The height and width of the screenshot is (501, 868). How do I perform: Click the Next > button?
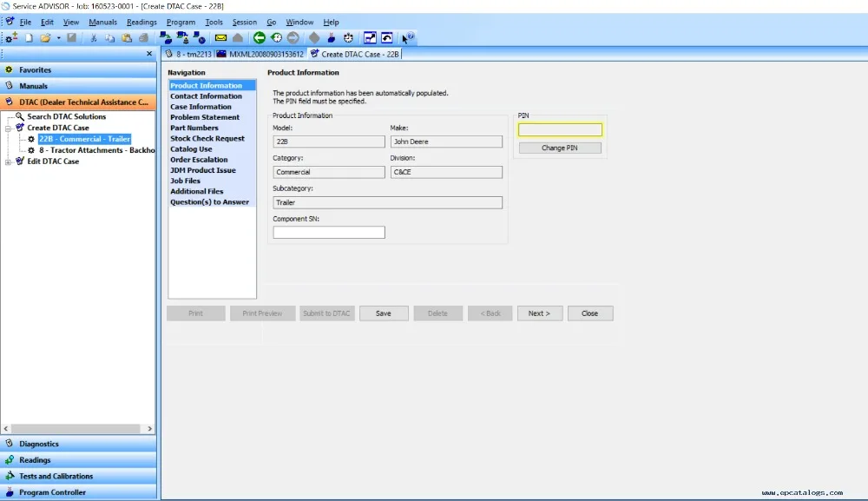(x=539, y=313)
